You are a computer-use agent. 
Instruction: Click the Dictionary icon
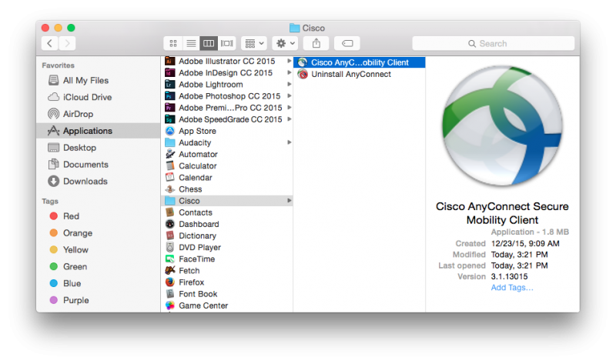169,235
